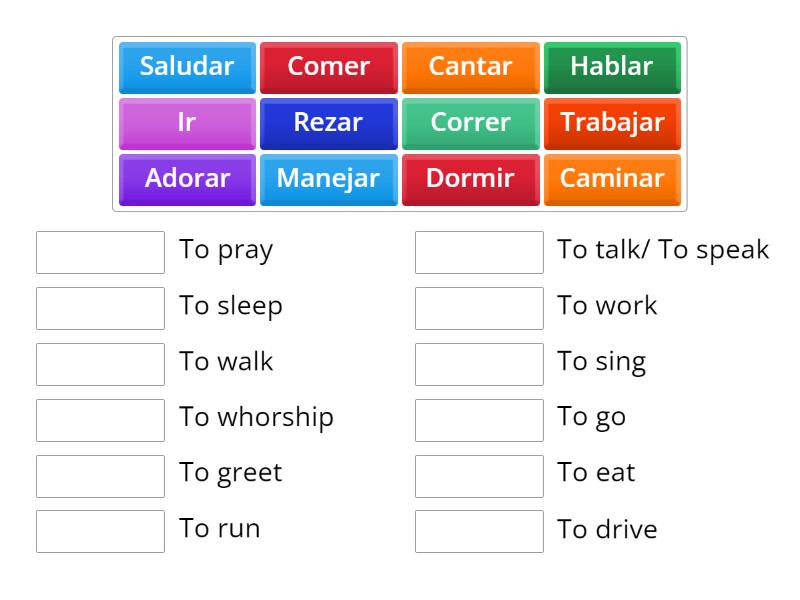Viewport: 800px width, 600px height.
Task: Click the empty box for To talk/To speak
Action: pyautogui.click(x=479, y=252)
